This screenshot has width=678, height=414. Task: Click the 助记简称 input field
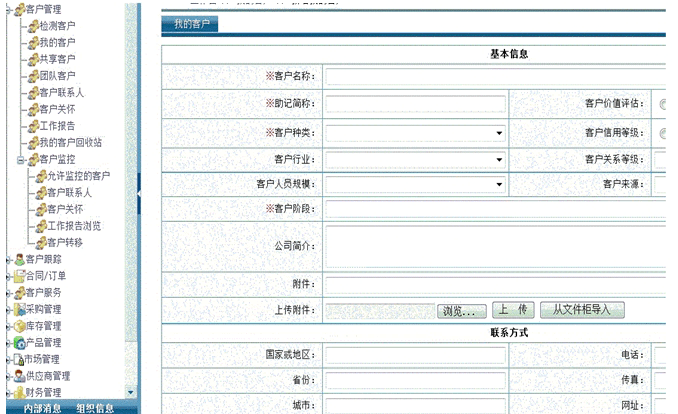[x=416, y=104]
